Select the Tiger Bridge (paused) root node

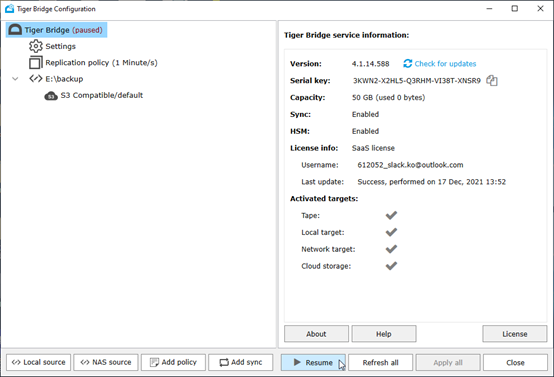pyautogui.click(x=57, y=30)
